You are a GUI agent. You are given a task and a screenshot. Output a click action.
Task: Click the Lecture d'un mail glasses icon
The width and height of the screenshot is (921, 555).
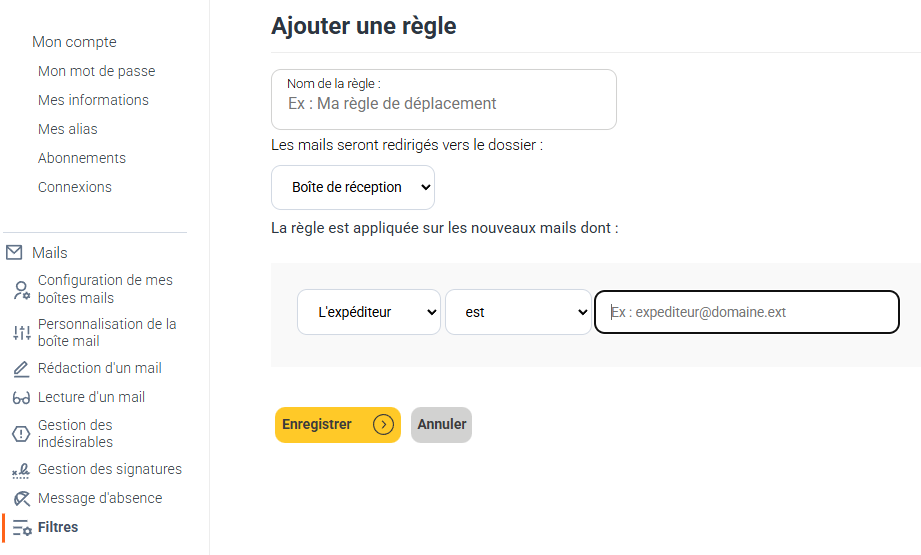click(21, 398)
